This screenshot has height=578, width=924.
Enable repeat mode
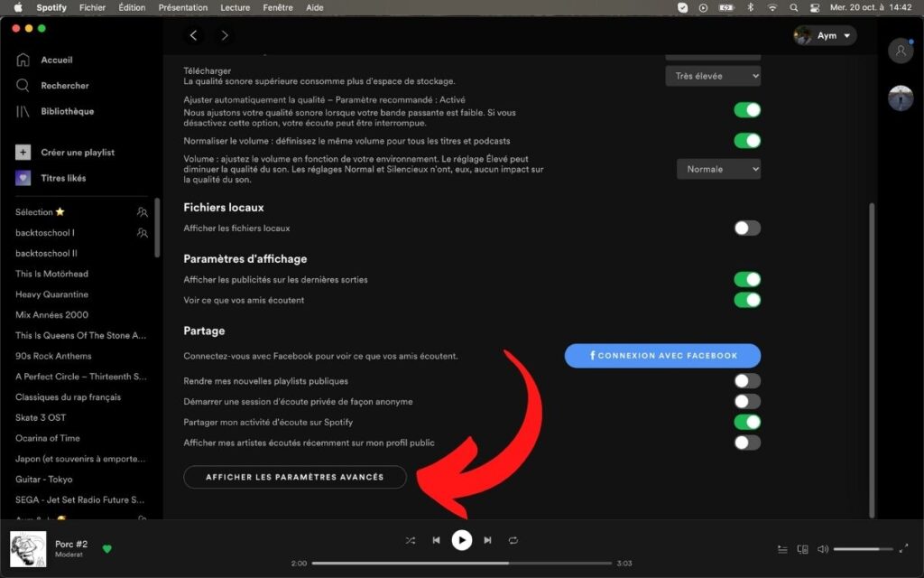tap(513, 540)
